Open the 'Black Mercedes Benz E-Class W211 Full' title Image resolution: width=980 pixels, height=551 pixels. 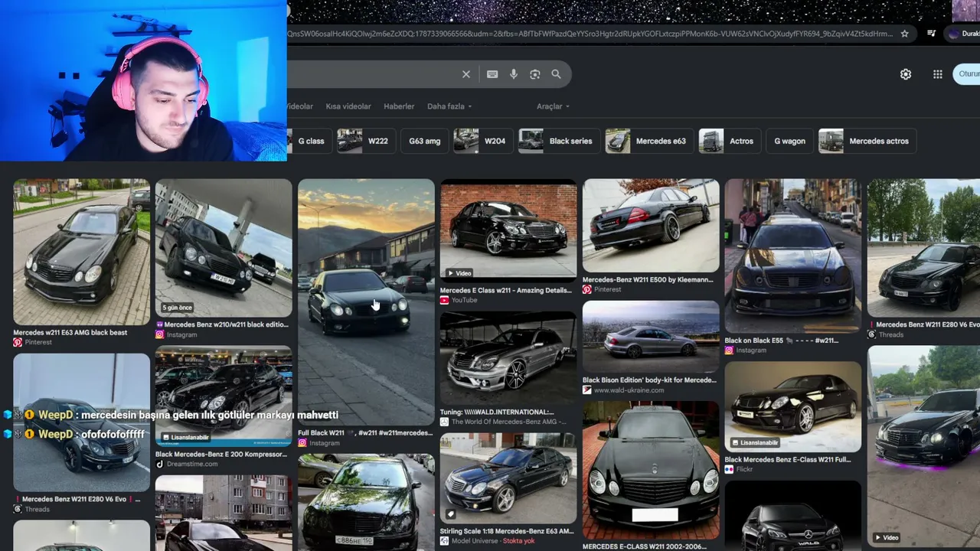coord(788,459)
